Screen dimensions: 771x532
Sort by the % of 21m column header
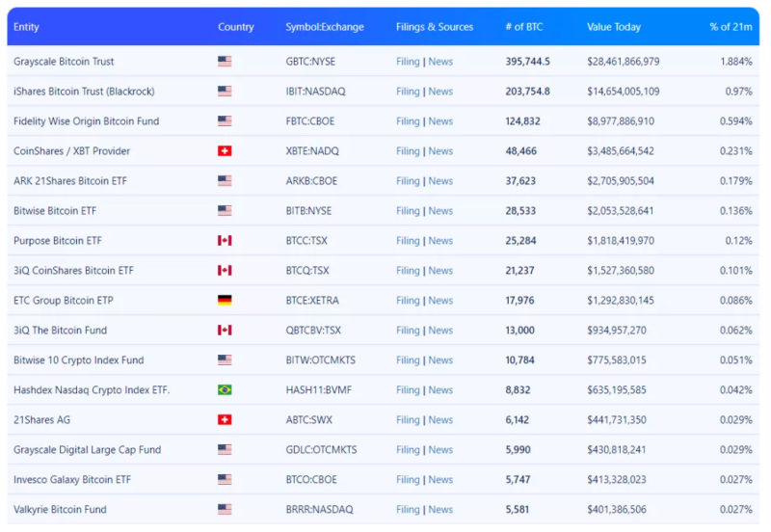point(730,27)
